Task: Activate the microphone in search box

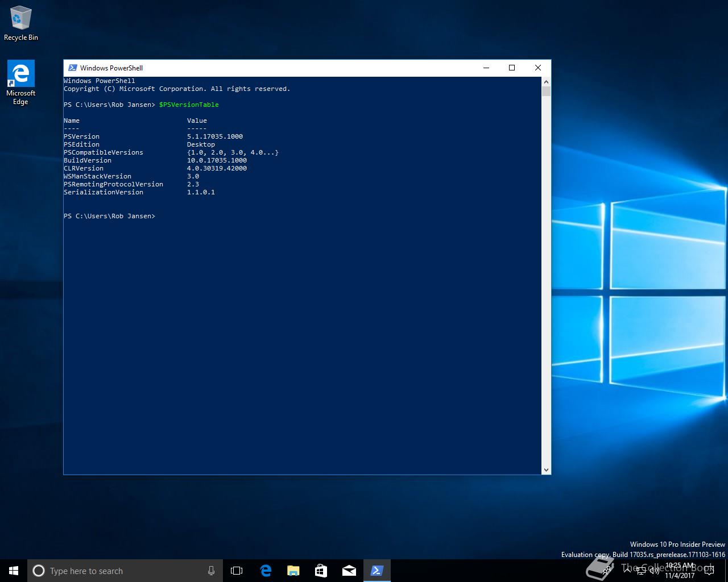Action: pos(212,571)
